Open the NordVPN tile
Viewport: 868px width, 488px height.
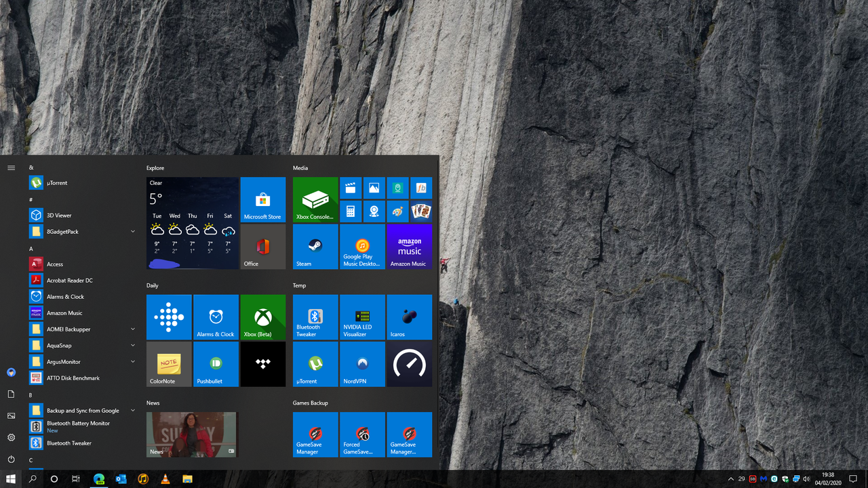362,364
